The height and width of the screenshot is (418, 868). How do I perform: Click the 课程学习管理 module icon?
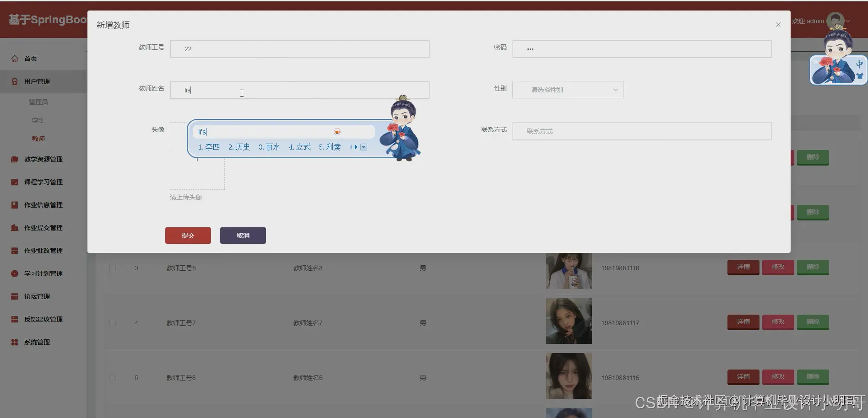tap(14, 182)
